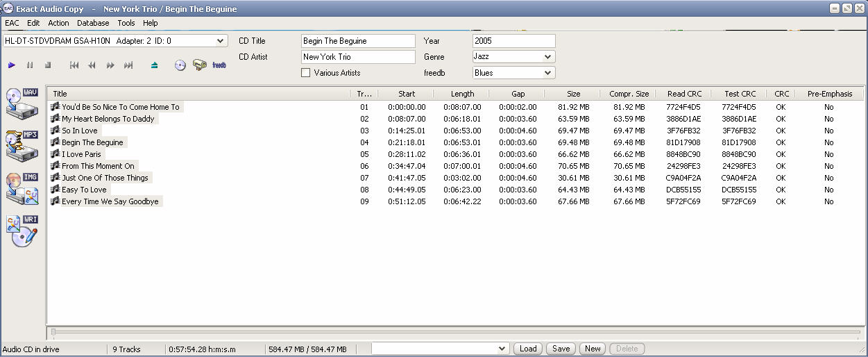Select track My Heart Belongs To Daddy

108,119
